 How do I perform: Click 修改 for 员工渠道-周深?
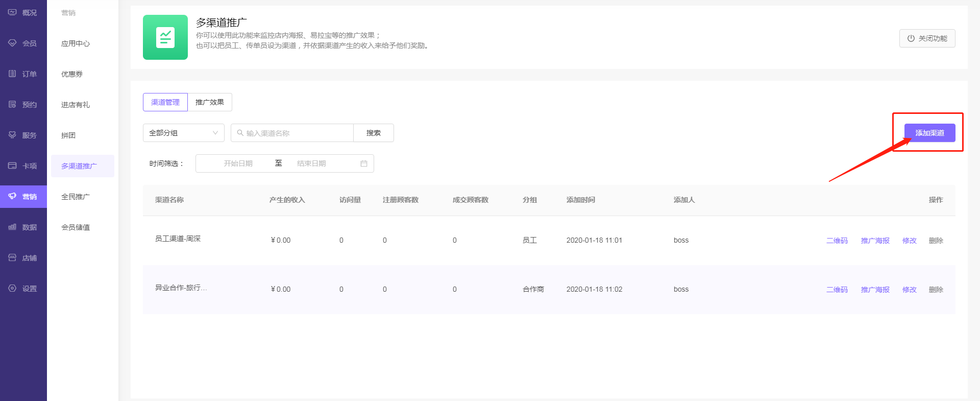tap(910, 241)
